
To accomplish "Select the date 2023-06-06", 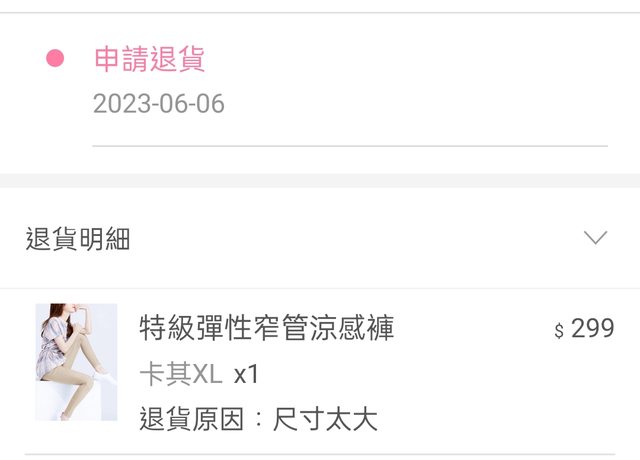I will point(159,103).
